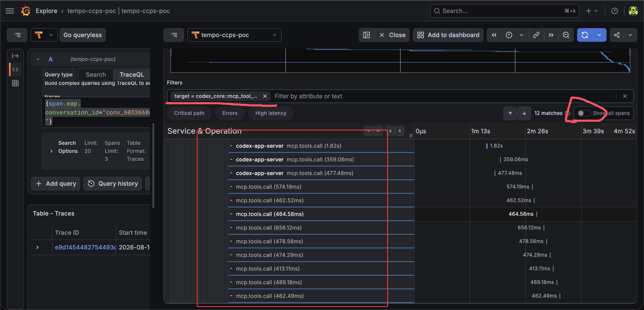The width and height of the screenshot is (644, 310).
Task: Open the hamburger main menu
Action: [10, 11]
